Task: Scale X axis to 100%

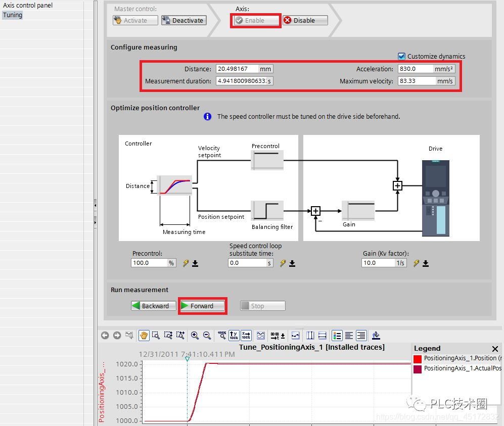Action: [246, 336]
